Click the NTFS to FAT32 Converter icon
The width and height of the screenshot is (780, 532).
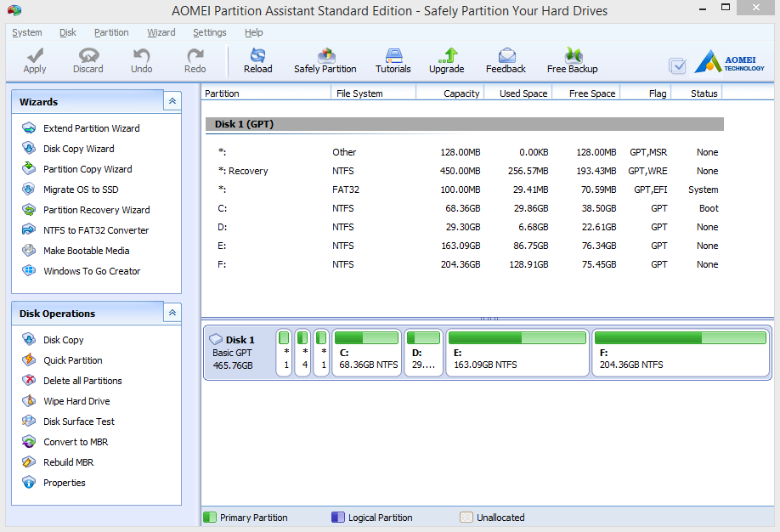click(29, 229)
